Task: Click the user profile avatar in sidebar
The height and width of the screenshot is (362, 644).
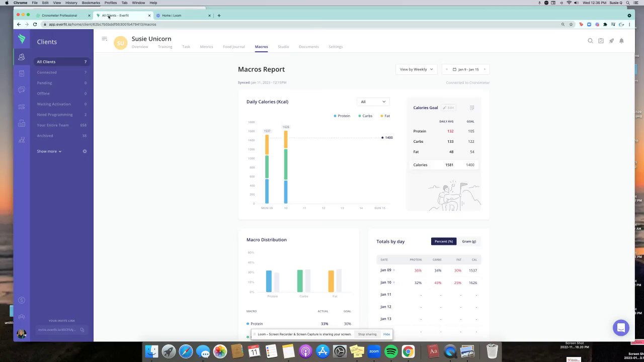Action: [21, 334]
